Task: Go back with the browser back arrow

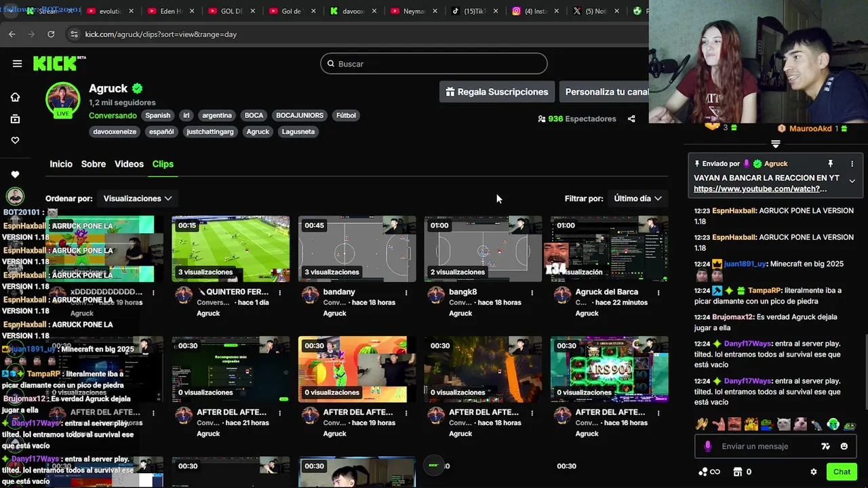Action: tap(12, 34)
